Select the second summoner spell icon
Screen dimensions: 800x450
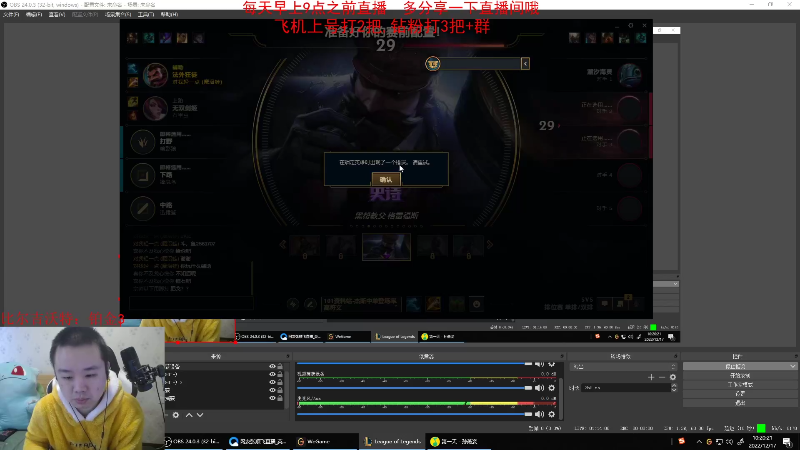[x=434, y=304]
